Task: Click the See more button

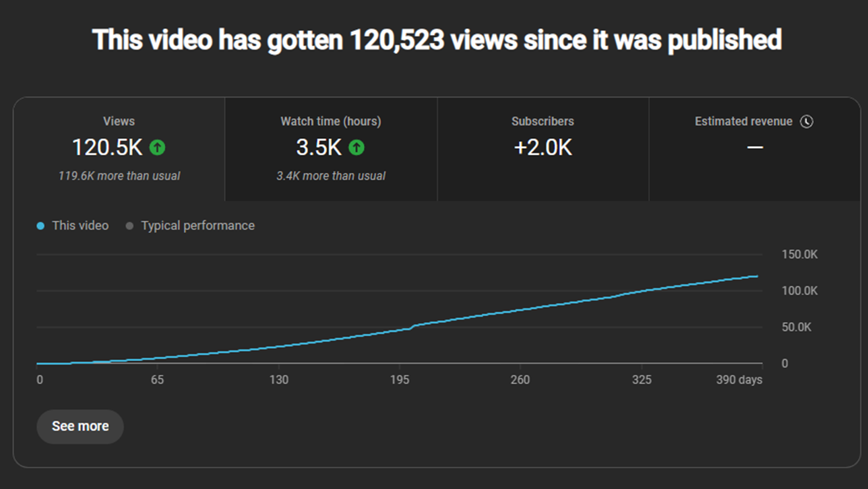Action: [80, 426]
